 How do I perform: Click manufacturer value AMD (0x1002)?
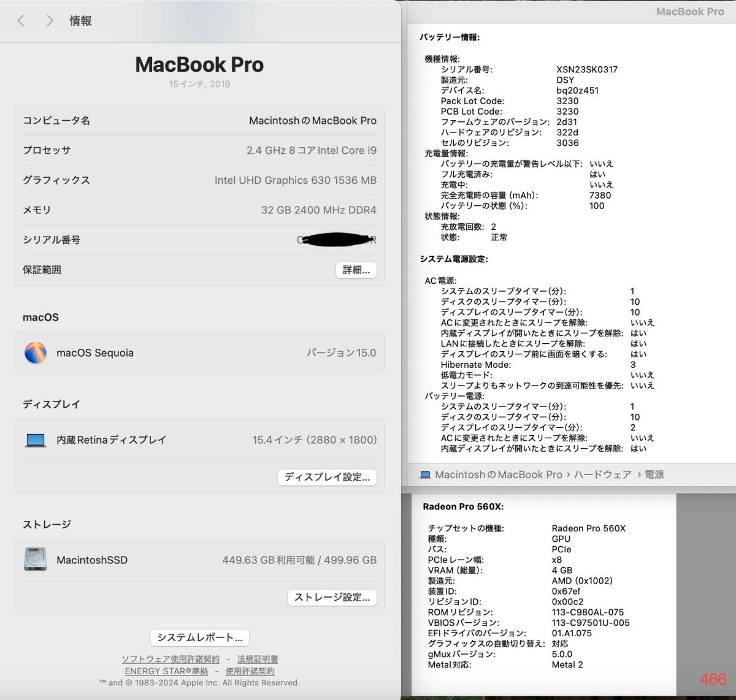[x=582, y=580]
